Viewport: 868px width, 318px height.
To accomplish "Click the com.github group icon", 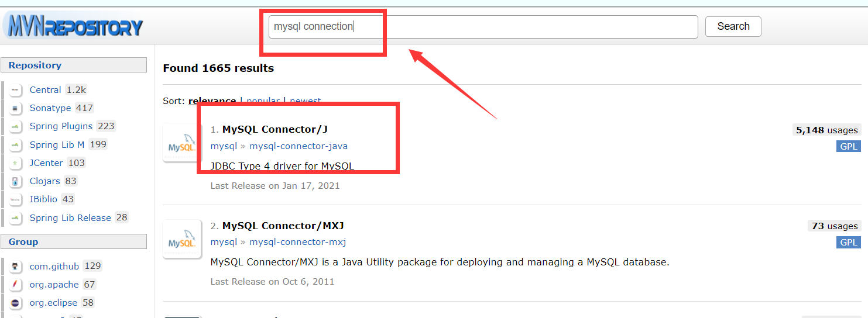I will (15, 267).
